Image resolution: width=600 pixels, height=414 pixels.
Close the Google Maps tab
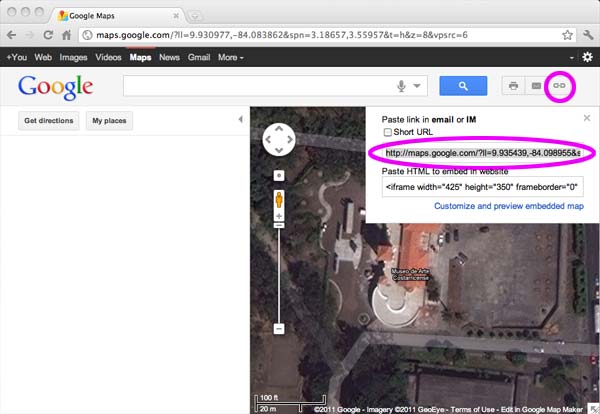coord(176,16)
